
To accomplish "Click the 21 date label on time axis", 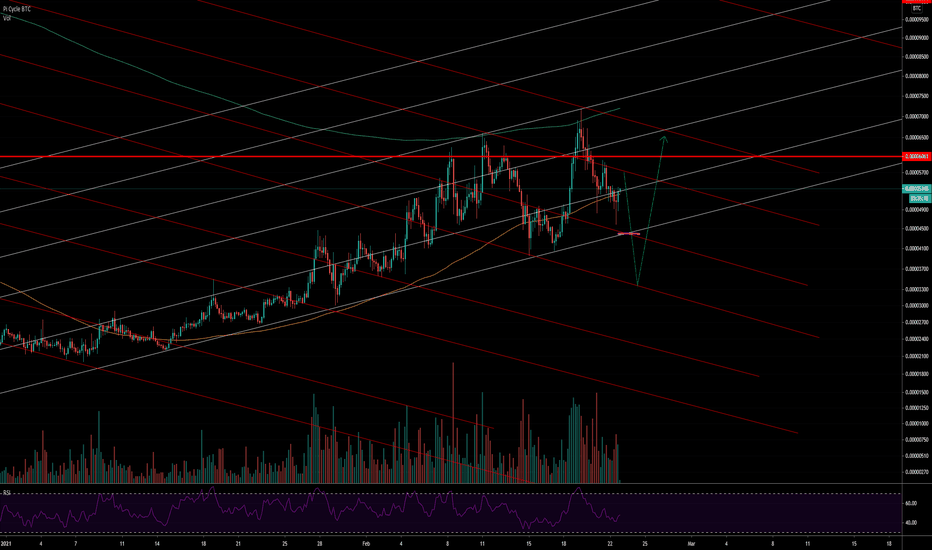I will [238, 543].
